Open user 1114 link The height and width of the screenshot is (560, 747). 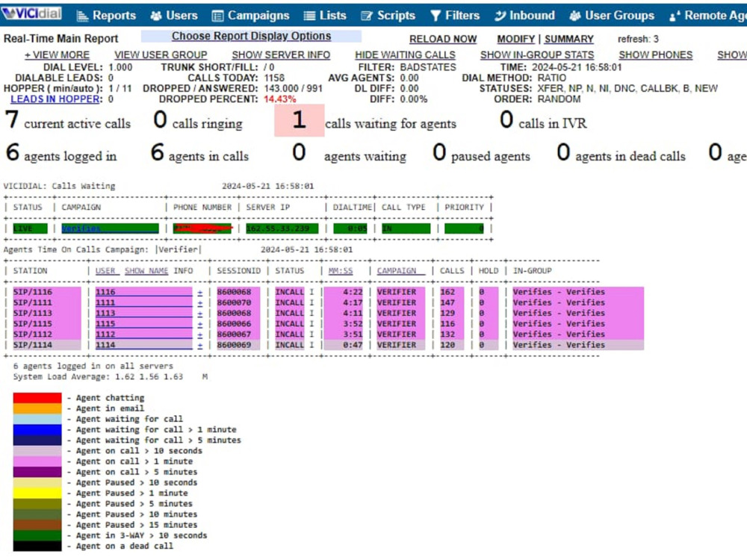[x=143, y=345]
